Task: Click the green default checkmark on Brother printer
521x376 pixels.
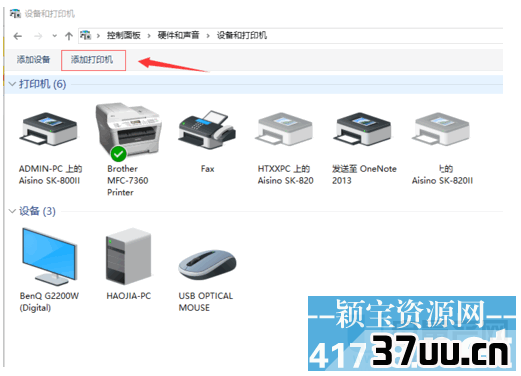Action: click(118, 154)
